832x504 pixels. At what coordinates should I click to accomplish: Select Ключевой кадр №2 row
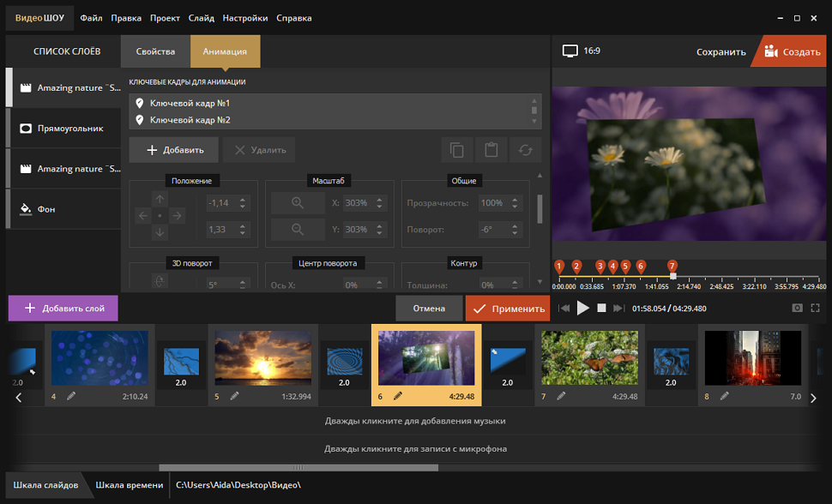point(329,120)
